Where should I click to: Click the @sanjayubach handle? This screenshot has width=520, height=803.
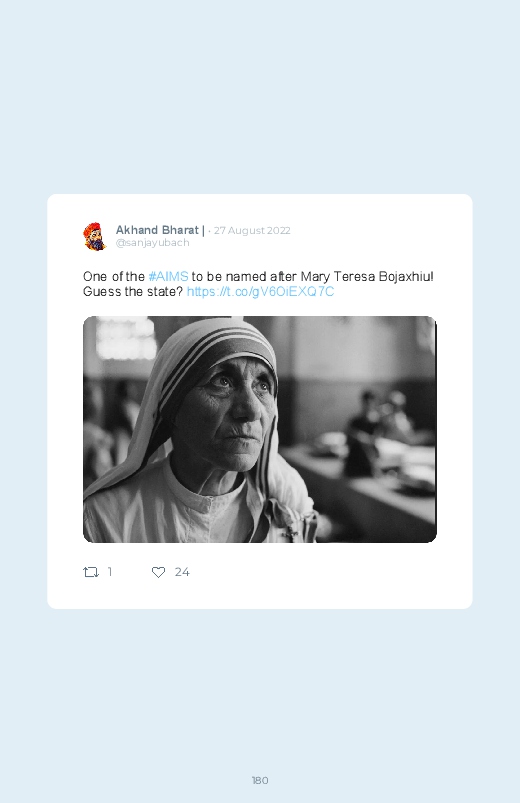click(153, 243)
